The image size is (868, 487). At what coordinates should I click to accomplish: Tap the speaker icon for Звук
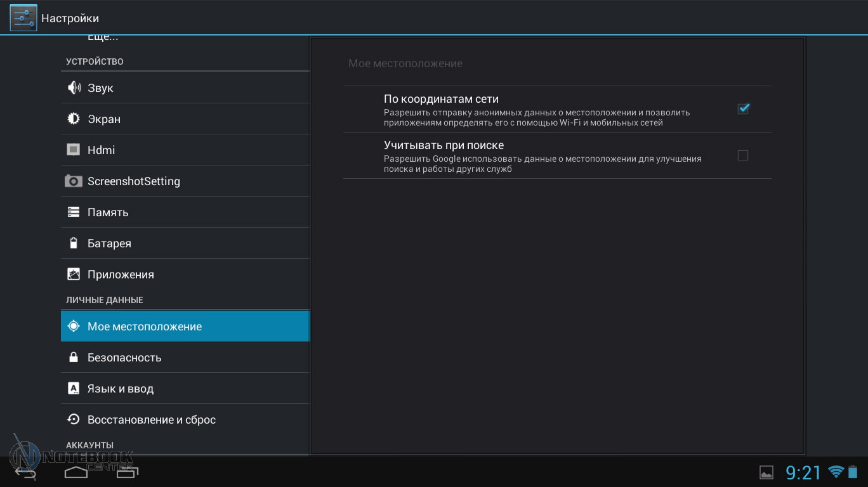[x=74, y=88]
